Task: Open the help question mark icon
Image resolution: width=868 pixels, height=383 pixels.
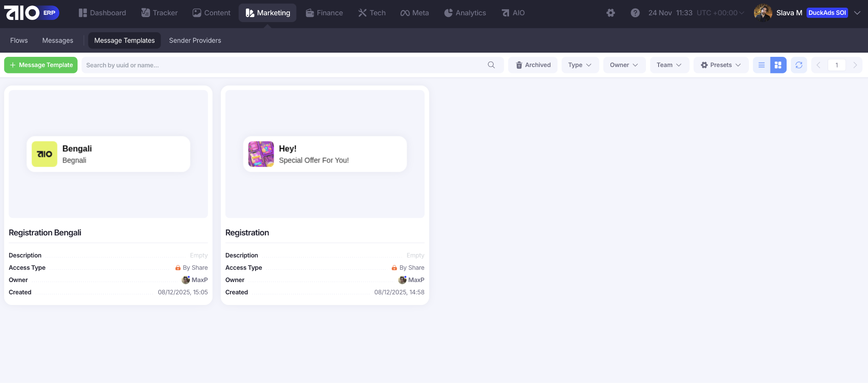Action: (635, 13)
